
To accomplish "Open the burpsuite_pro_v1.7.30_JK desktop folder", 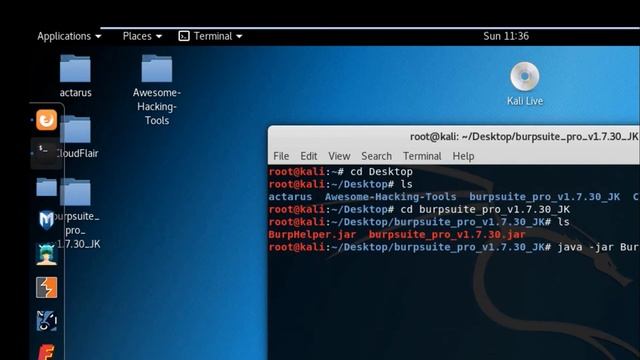I will [x=77, y=213].
